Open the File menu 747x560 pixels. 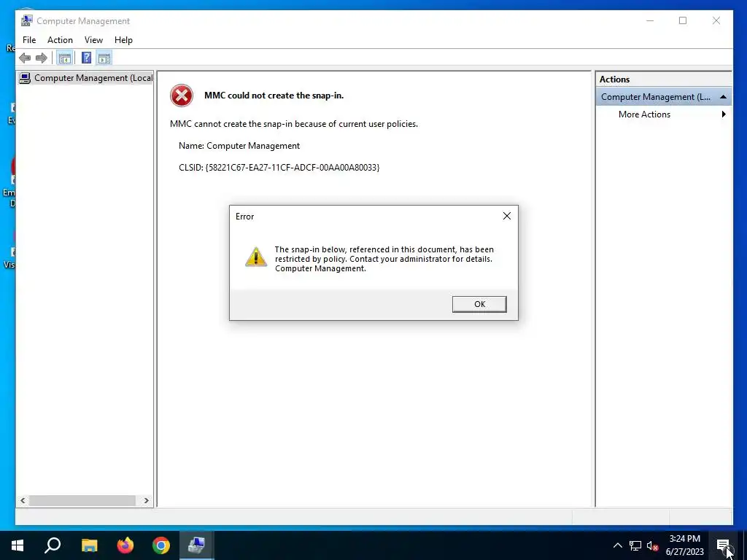click(29, 40)
